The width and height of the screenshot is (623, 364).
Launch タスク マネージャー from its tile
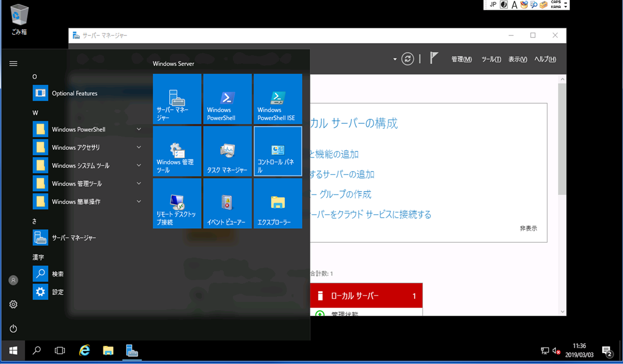(227, 151)
